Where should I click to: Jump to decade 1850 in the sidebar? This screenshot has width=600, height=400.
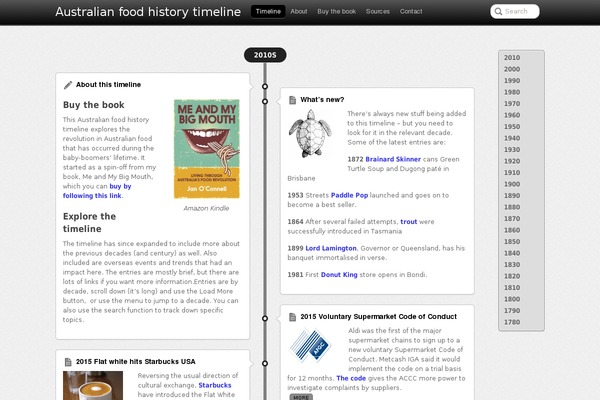(x=512, y=242)
